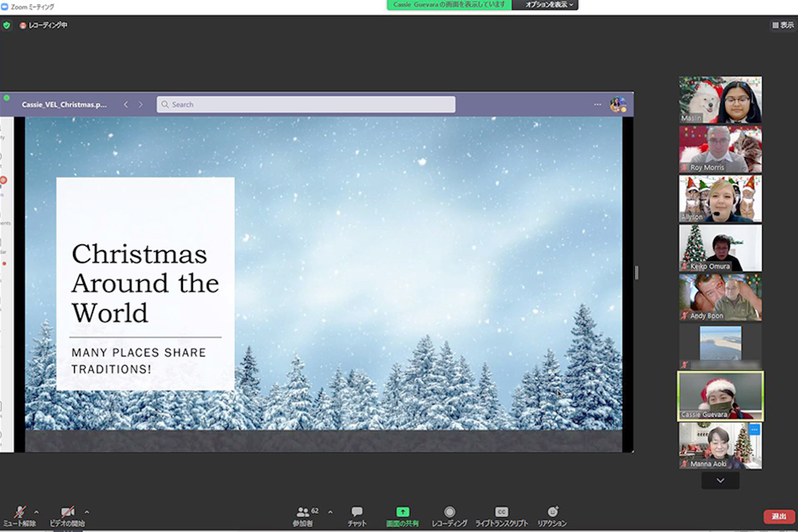Open the chat panel
Viewport: 798px width, 532px height.
(x=357, y=515)
